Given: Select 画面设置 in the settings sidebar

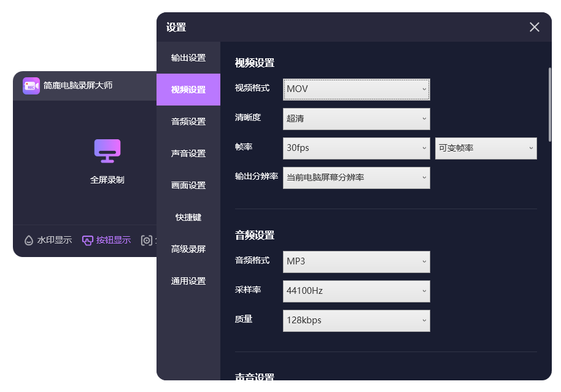Looking at the screenshot, I should tap(188, 185).
